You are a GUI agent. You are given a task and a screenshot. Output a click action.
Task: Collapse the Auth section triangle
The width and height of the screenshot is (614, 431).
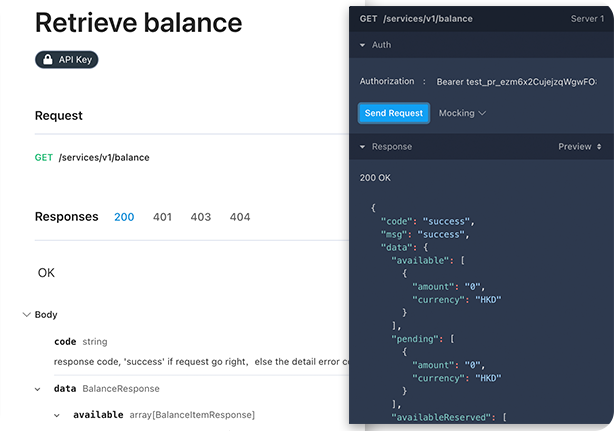click(363, 45)
